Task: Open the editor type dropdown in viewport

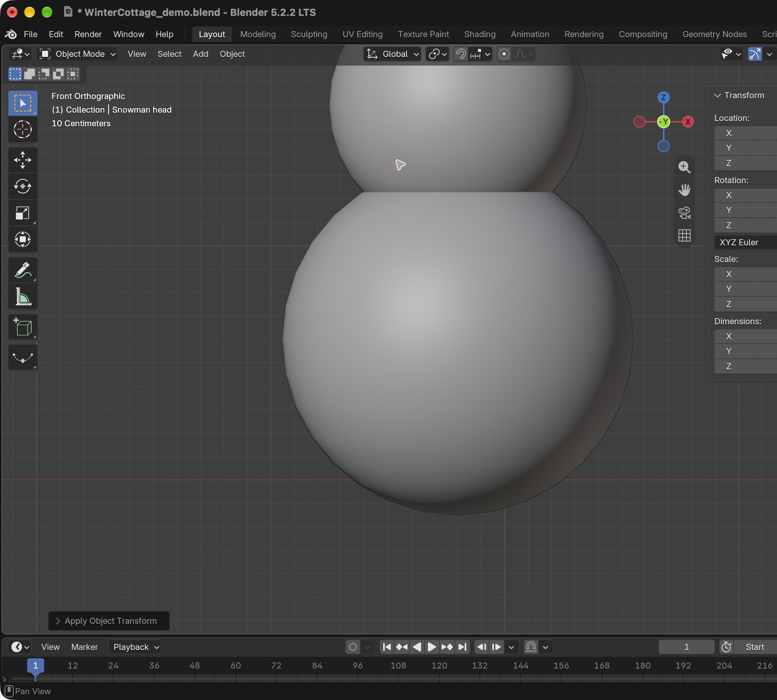Action: click(20, 54)
